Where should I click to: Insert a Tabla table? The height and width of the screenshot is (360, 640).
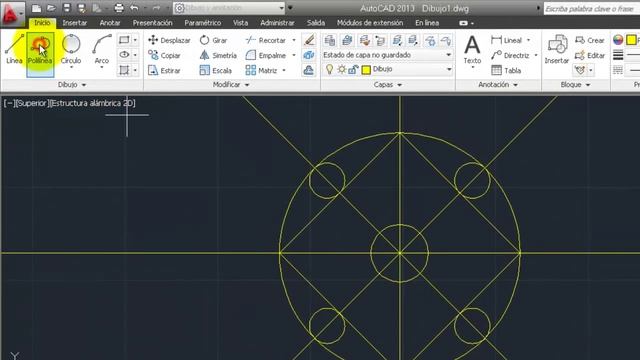[506, 70]
